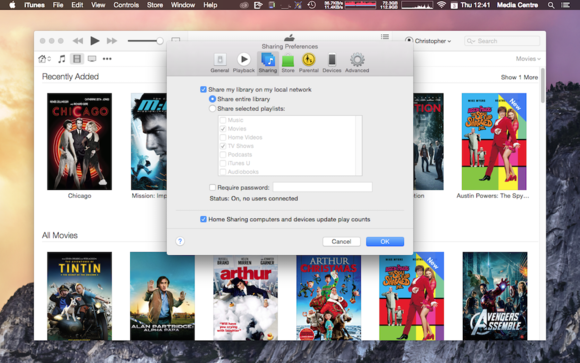Open the Help menu
The image size is (580, 363).
point(210,5)
